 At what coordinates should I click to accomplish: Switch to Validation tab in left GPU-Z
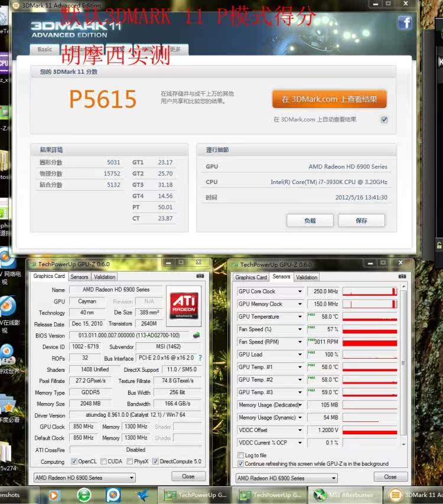point(105,276)
